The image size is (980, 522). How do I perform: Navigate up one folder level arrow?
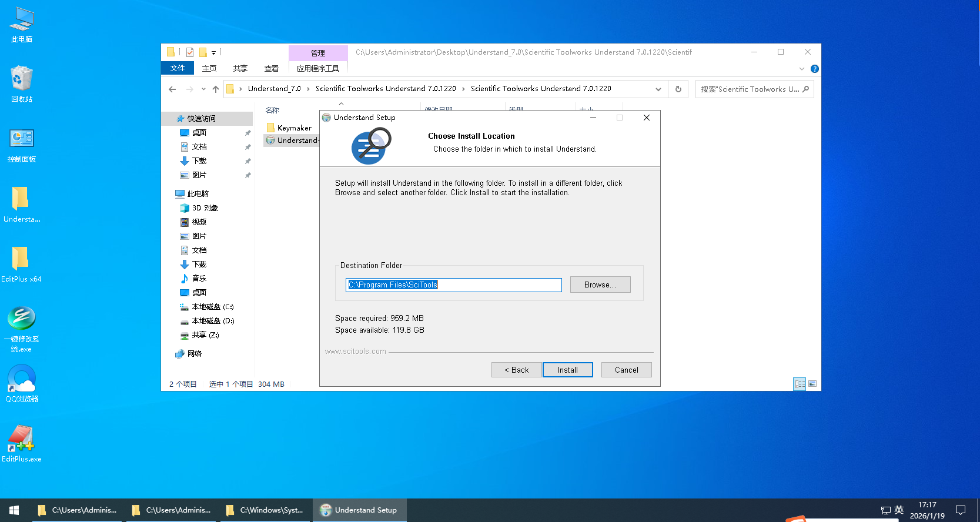pyautogui.click(x=216, y=89)
